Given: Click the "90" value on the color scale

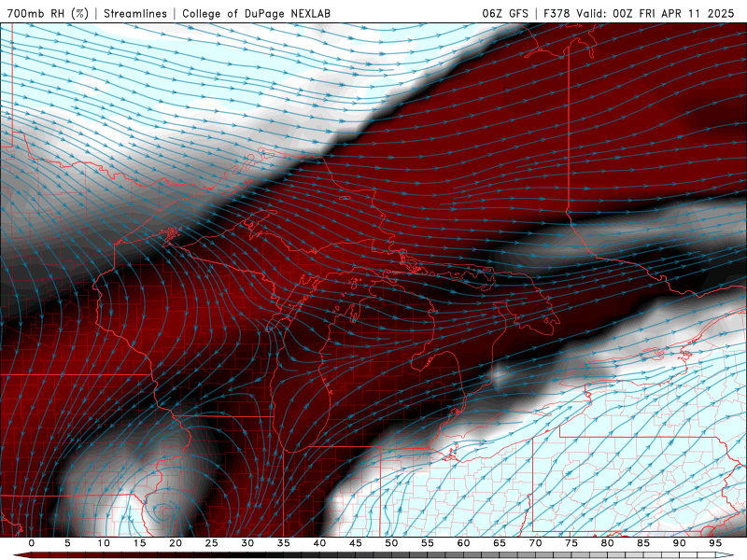Looking at the screenshot, I should [679, 543].
